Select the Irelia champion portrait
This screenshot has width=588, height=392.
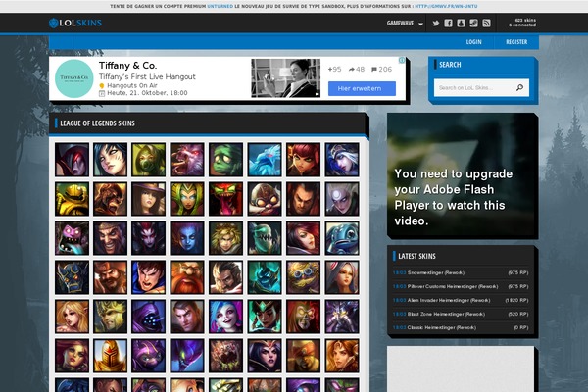(342, 277)
